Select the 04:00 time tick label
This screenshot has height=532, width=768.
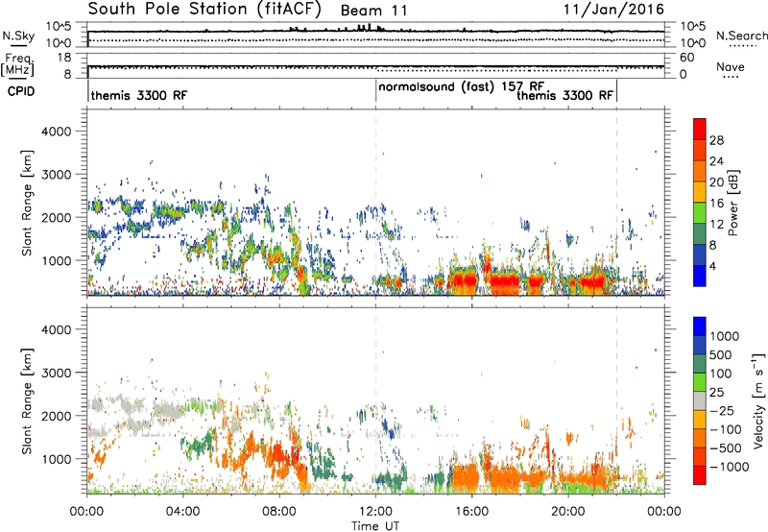coord(182,512)
